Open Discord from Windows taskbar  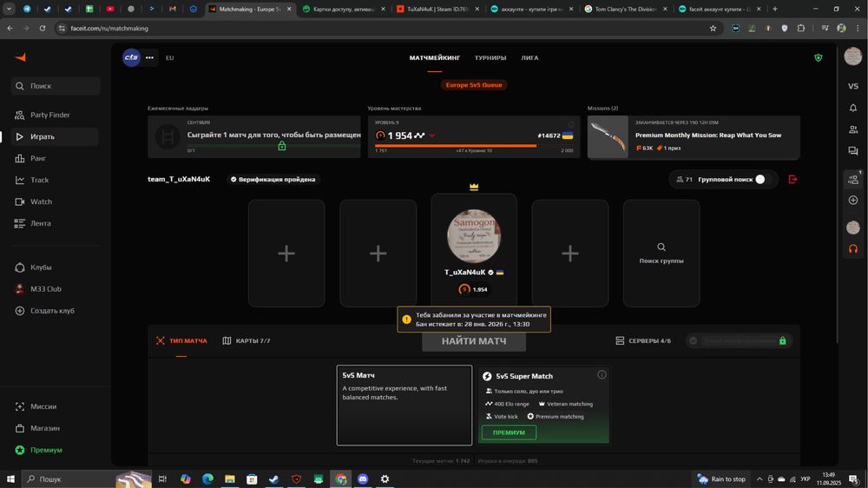point(363,479)
